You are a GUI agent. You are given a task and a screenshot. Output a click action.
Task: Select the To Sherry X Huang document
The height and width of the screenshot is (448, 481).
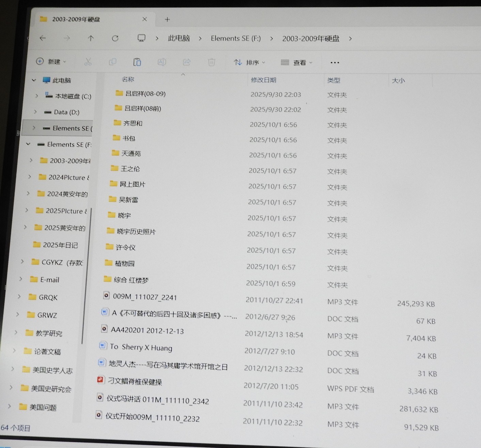pos(141,347)
